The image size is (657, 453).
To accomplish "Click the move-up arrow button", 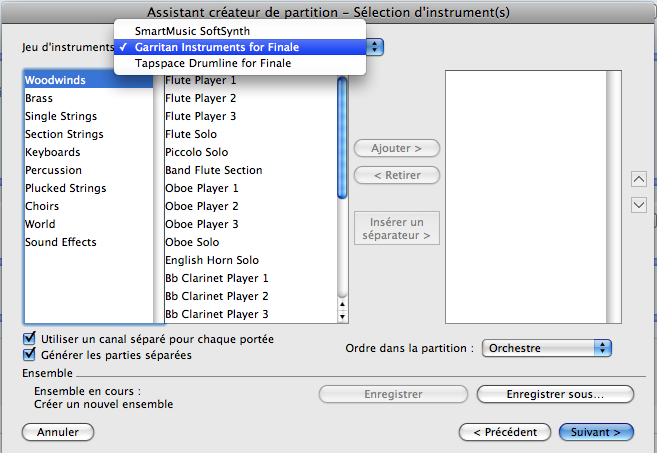I will pyautogui.click(x=640, y=180).
